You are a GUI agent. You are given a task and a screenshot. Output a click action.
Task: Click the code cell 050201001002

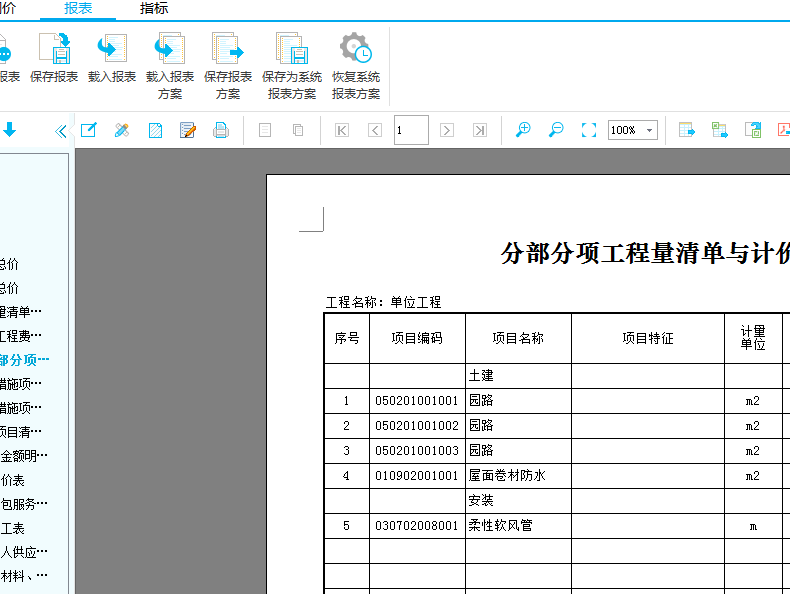click(x=417, y=426)
